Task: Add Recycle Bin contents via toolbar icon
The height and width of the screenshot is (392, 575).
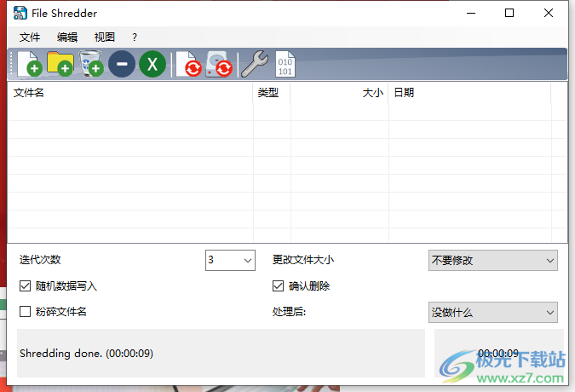Action: (x=91, y=64)
